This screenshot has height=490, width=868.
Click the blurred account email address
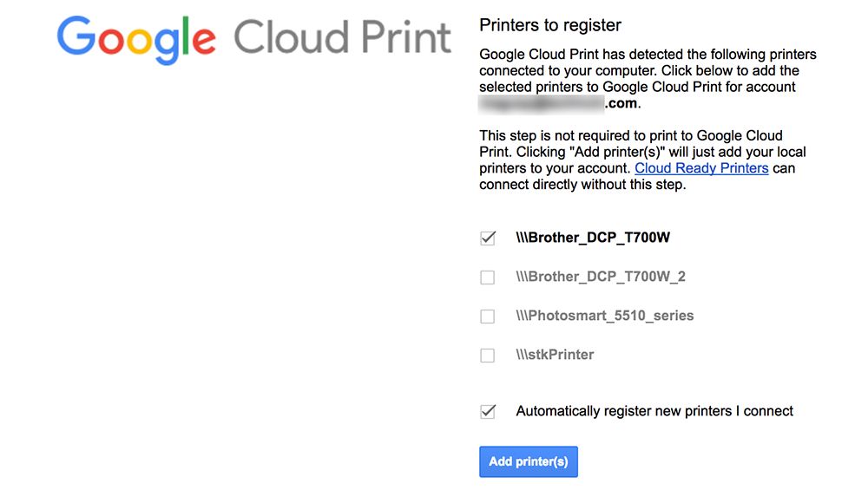[x=542, y=104]
